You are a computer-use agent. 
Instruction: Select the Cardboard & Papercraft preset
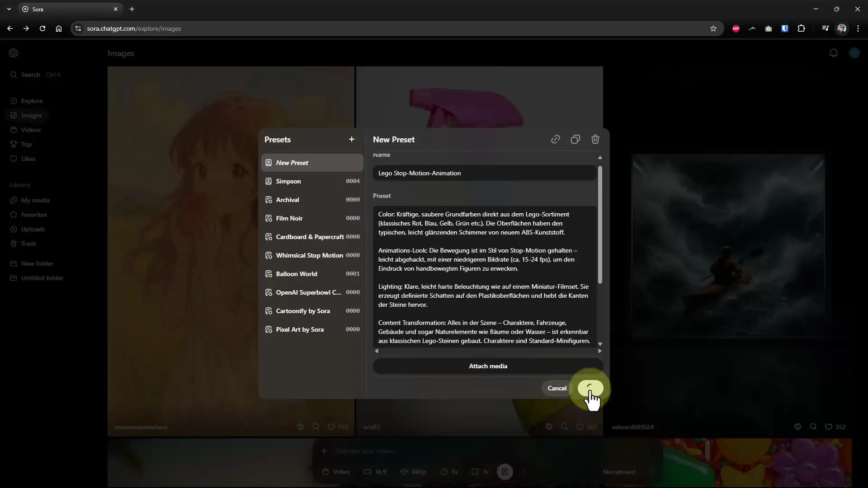pos(312,237)
